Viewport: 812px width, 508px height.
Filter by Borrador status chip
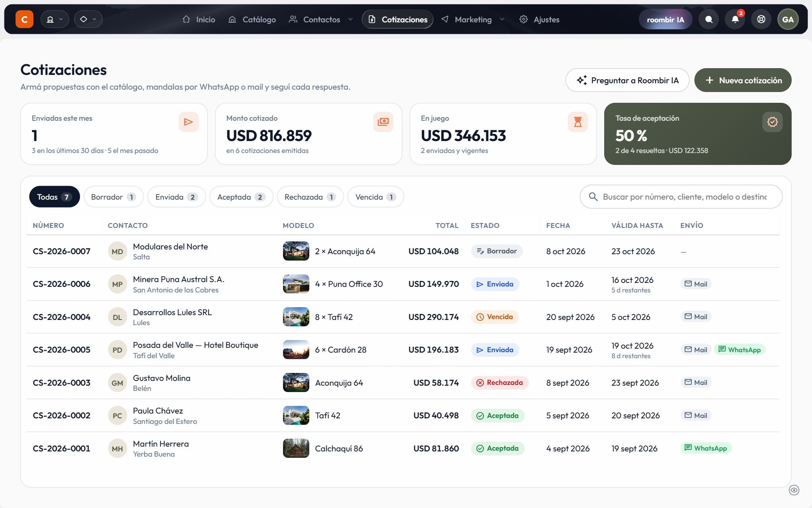(x=113, y=197)
